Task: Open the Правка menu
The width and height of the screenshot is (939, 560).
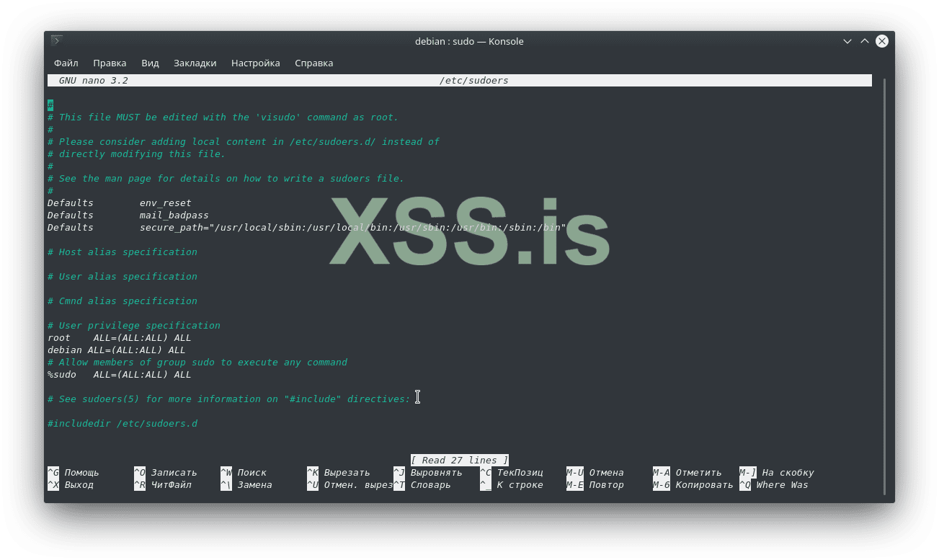Action: [x=110, y=63]
